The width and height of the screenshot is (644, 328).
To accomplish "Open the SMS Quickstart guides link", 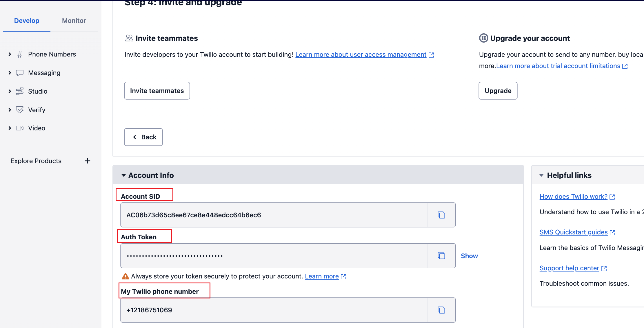I will 574,232.
